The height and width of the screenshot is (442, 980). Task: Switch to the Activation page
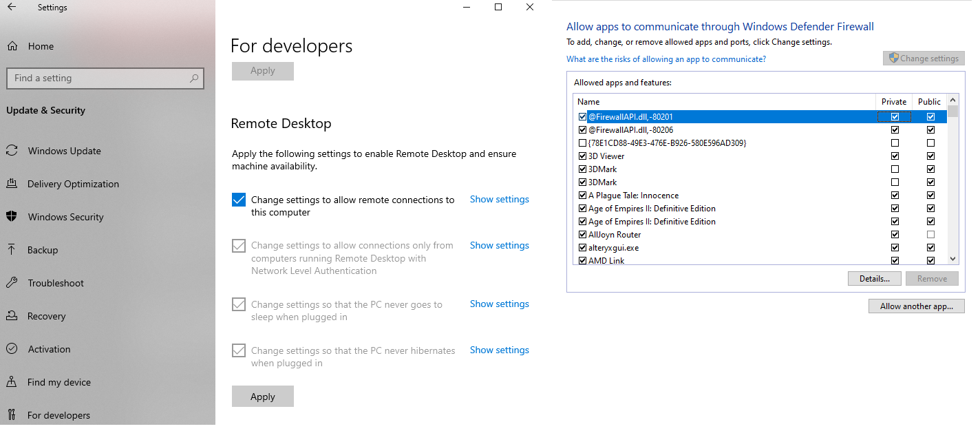49,349
